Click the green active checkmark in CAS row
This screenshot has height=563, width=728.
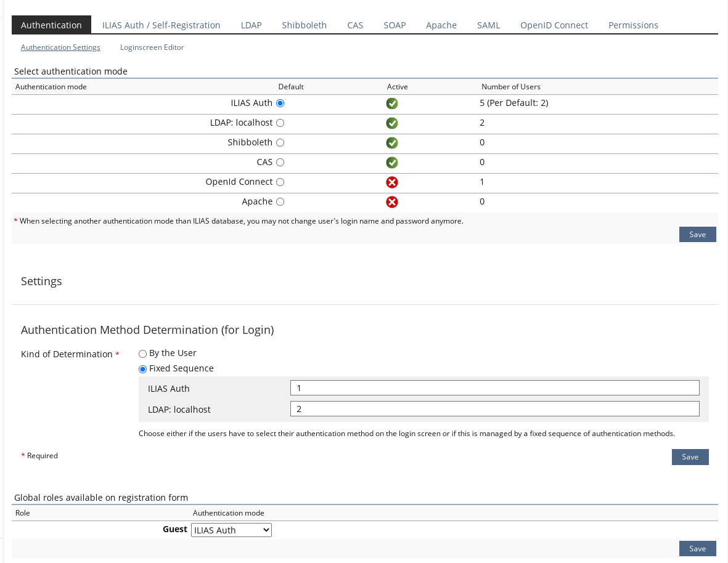pos(391,163)
